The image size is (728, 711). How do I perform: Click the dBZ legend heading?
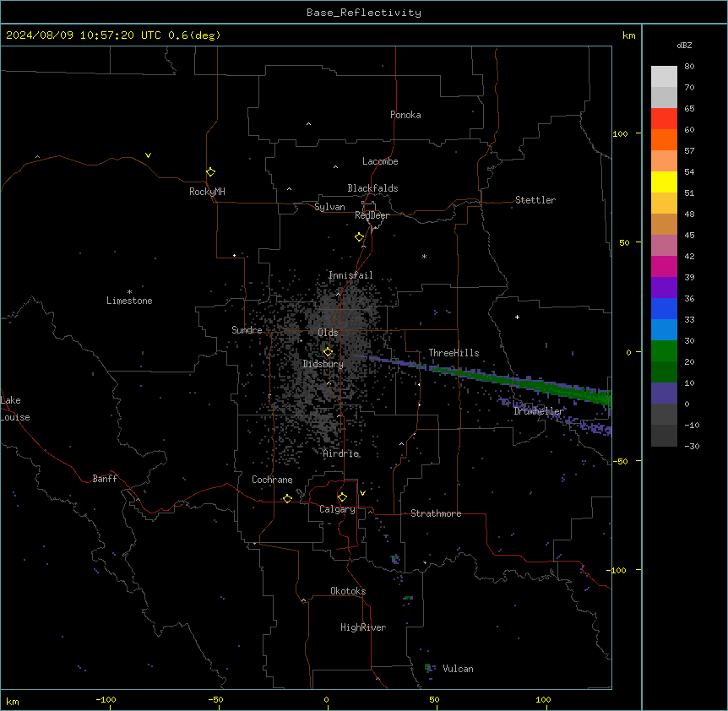[684, 45]
